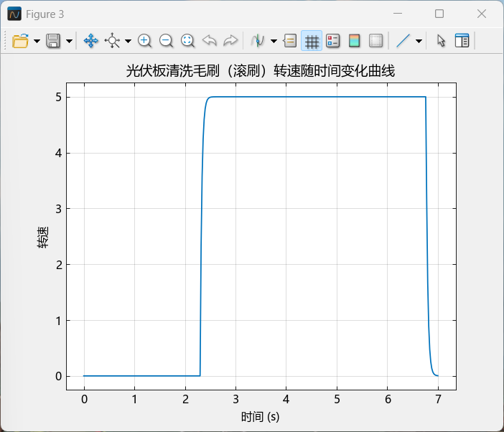Click x-axis tick label 3
The width and height of the screenshot is (504, 432).
pos(235,399)
